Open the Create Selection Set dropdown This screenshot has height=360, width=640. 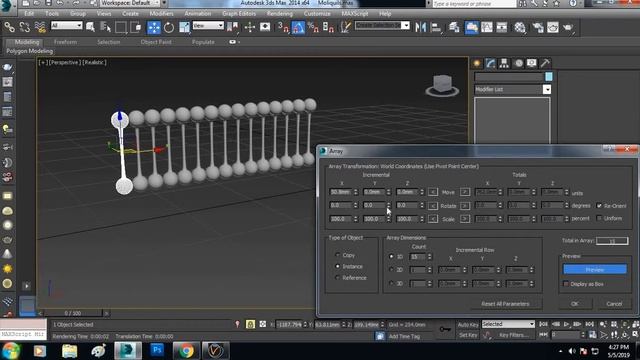coord(382,25)
